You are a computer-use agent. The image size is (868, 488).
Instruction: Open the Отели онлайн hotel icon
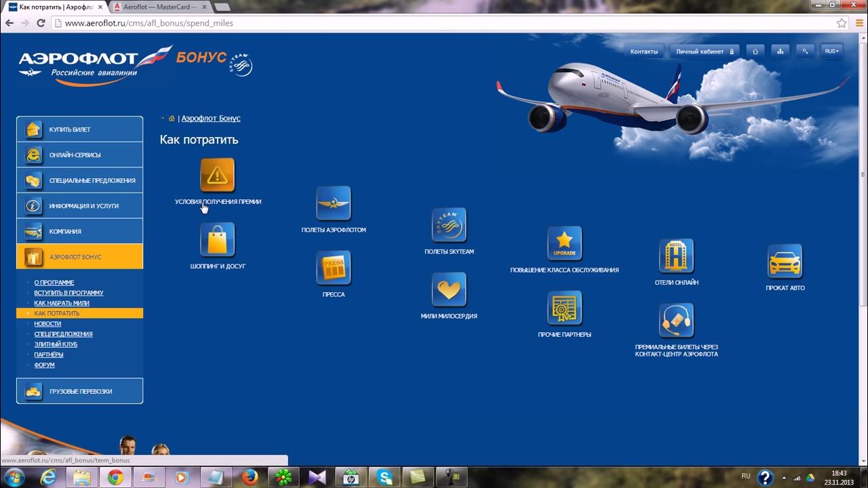pos(676,256)
